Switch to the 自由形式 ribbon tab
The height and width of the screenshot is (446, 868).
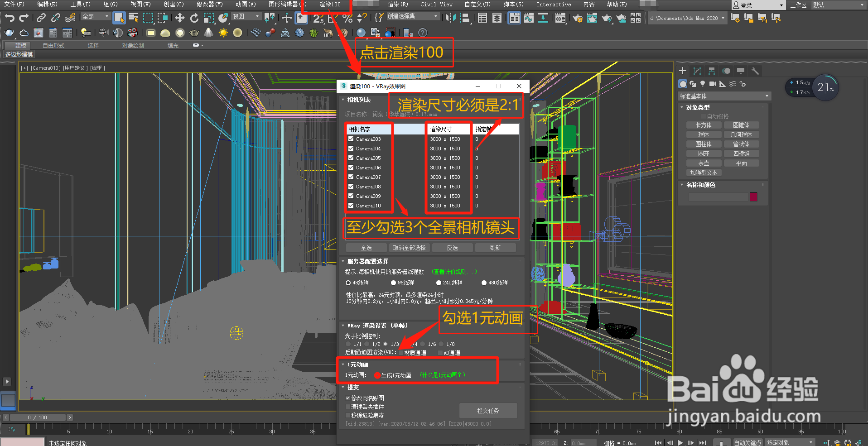tap(53, 46)
